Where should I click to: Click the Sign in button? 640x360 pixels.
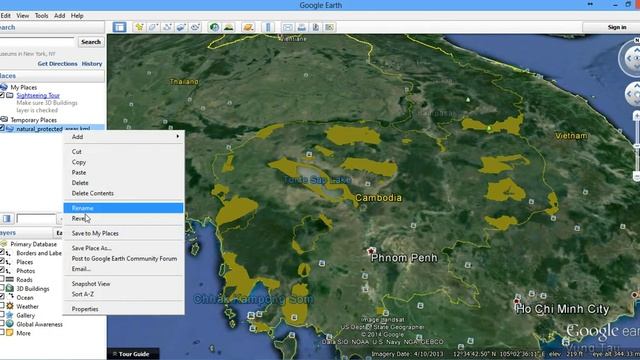pyautogui.click(x=617, y=27)
